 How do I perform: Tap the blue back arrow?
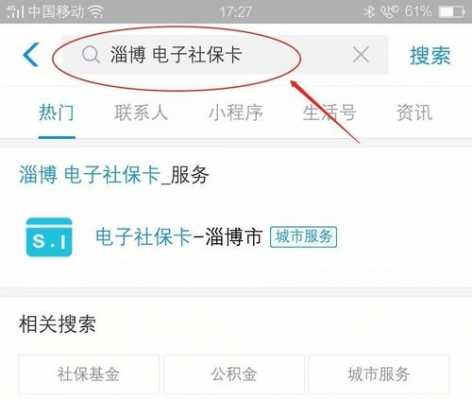click(31, 54)
